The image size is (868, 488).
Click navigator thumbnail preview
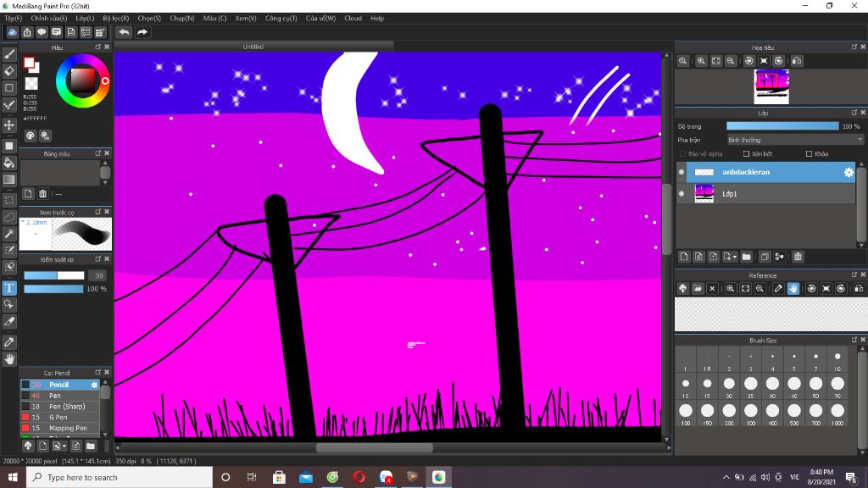pos(771,86)
